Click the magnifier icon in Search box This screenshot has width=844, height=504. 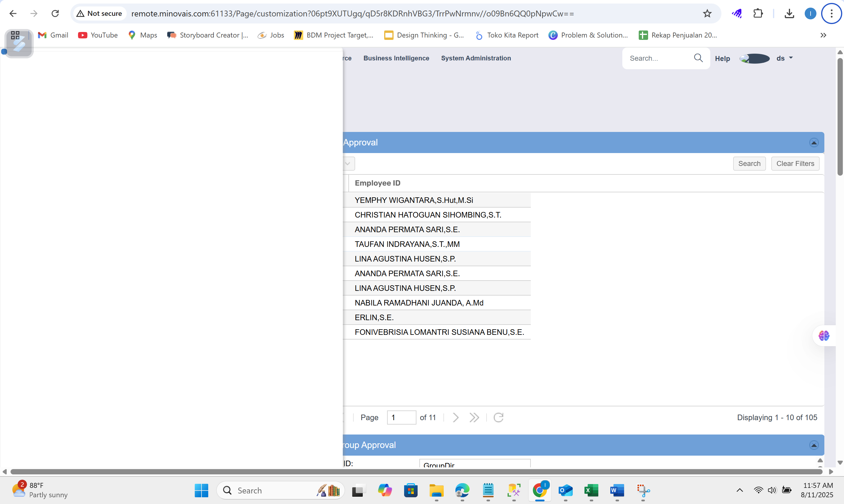(698, 58)
